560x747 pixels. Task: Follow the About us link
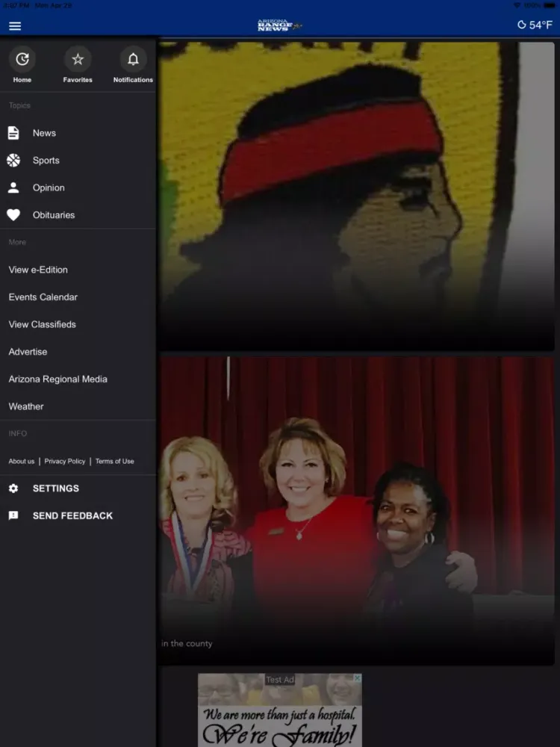[22, 462]
